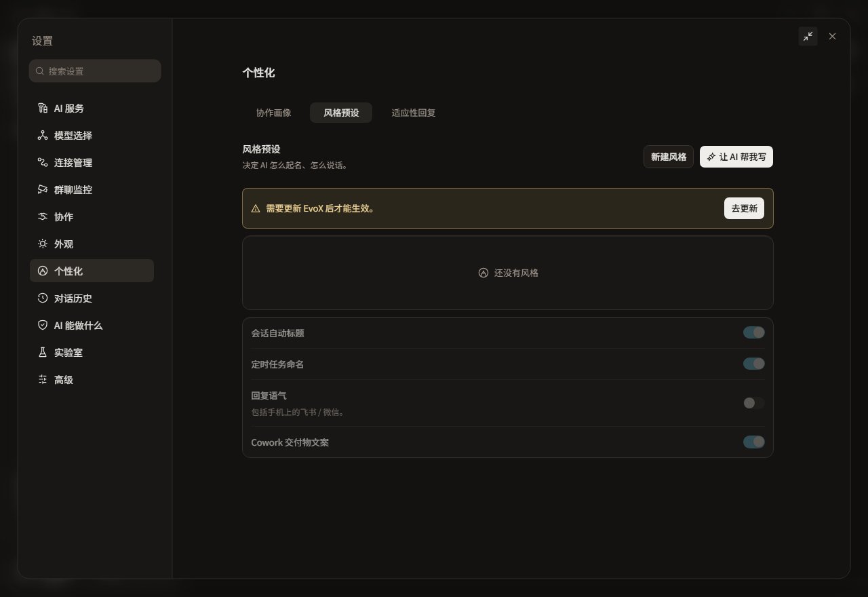
Task: Click the magnifier icon in search box
Action: point(40,71)
